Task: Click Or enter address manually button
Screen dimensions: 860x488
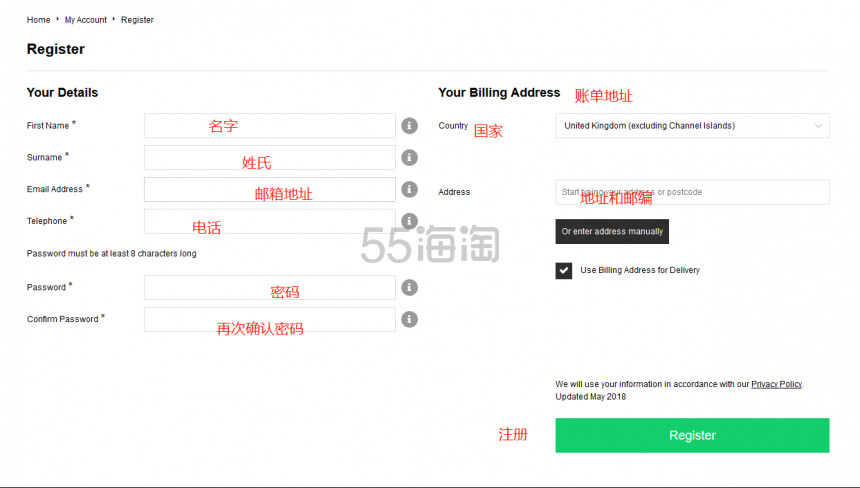Action: 612,231
